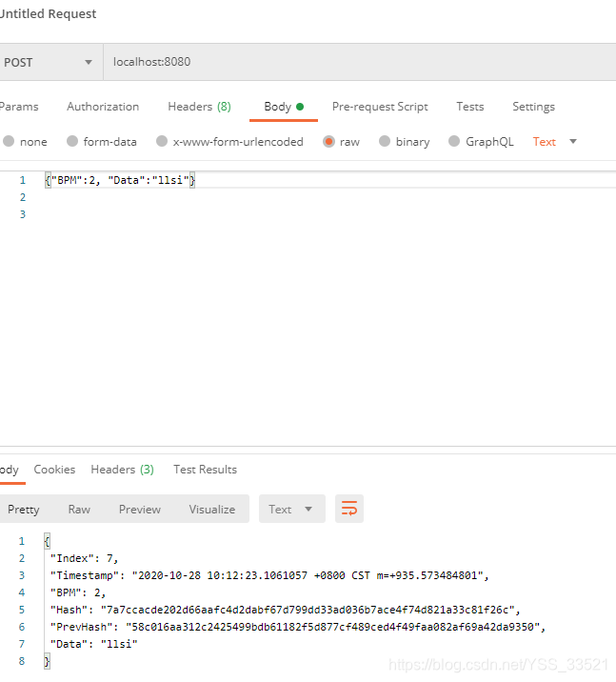
Task: Select form-data body type radio
Action: (x=72, y=141)
